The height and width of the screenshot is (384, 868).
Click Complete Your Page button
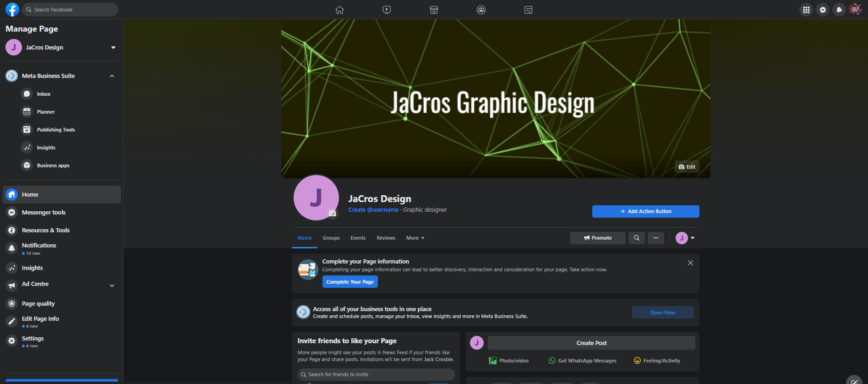tap(350, 282)
